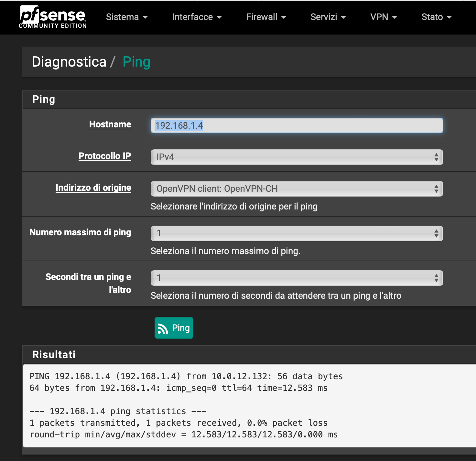Viewport: 476px width, 461px height.
Task: Click the green Ping button
Action: point(174,328)
